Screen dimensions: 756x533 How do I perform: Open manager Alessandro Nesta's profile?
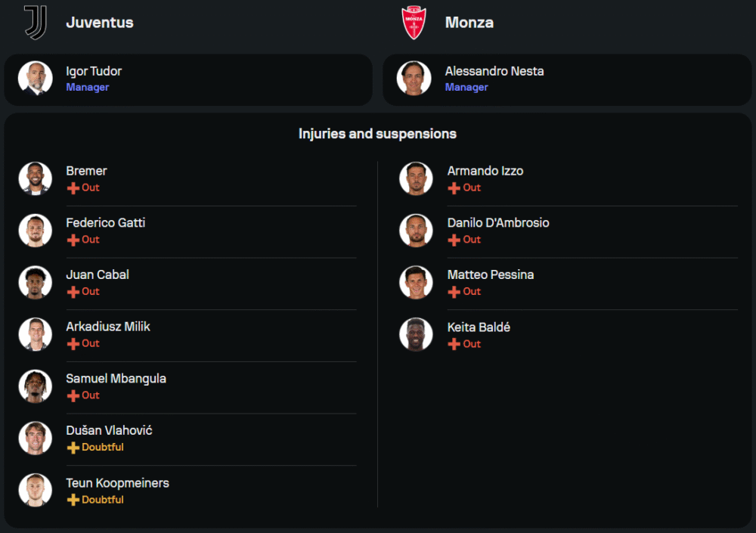[x=494, y=72]
